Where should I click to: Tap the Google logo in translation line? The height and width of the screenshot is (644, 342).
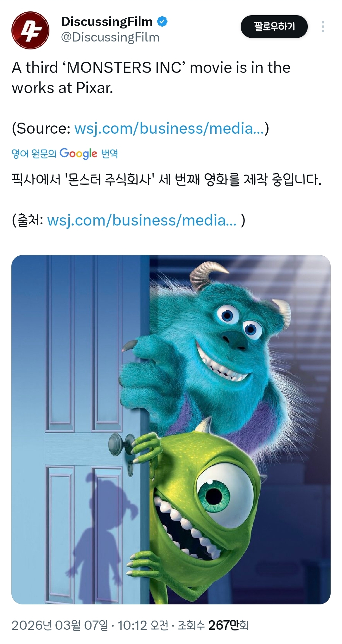(x=78, y=154)
